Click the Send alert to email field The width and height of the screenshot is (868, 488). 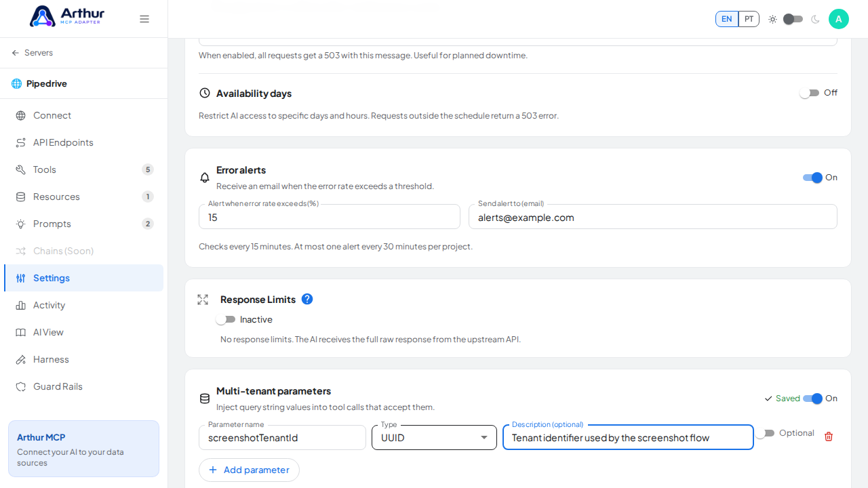653,217
